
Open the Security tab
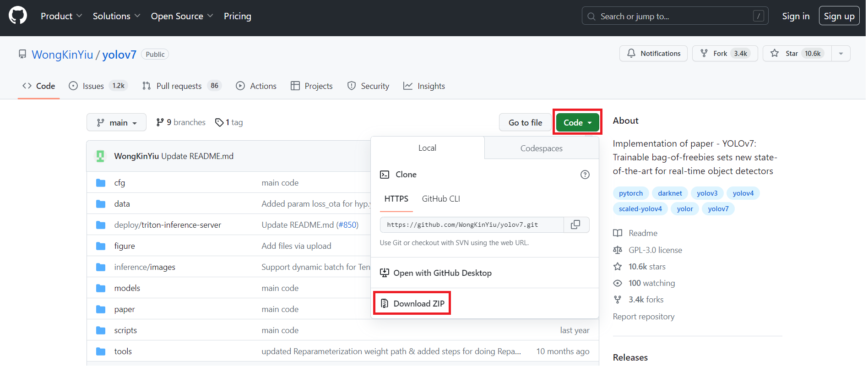point(368,86)
